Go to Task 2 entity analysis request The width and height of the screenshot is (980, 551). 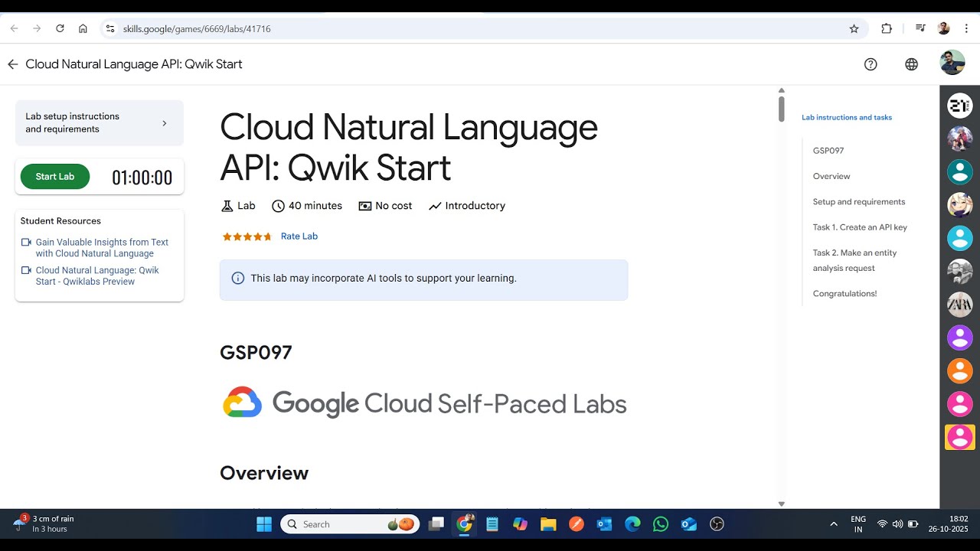pyautogui.click(x=854, y=260)
